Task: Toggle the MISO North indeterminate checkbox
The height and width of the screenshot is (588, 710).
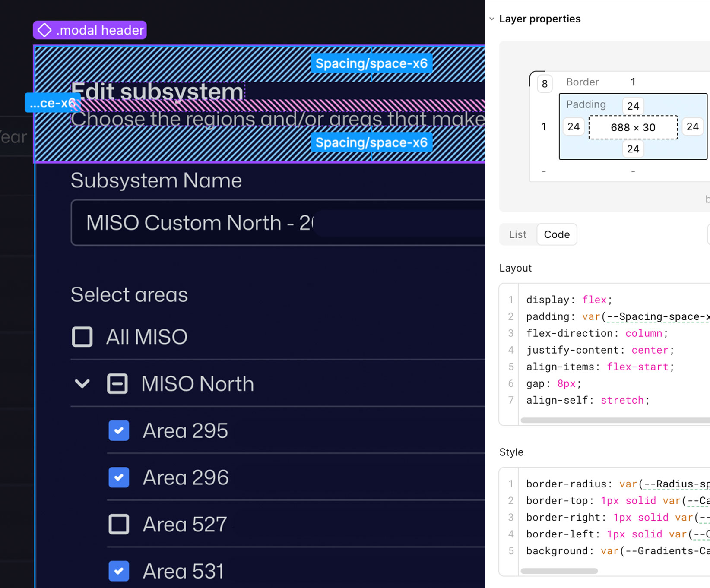Action: [x=117, y=383]
